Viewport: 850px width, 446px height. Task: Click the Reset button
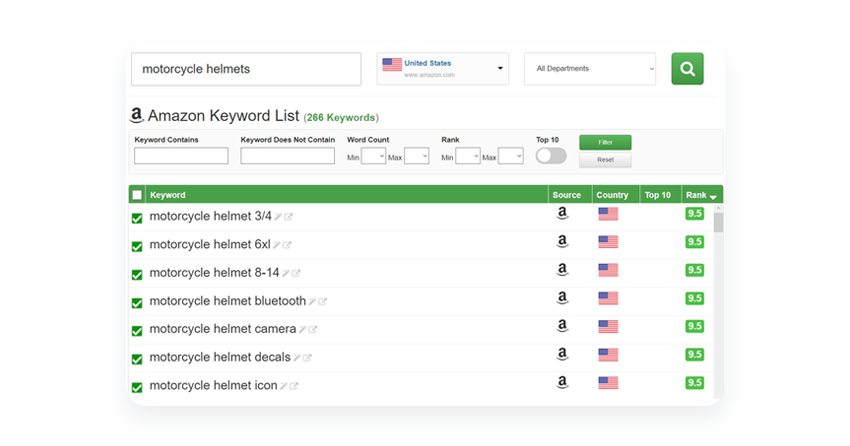click(x=605, y=160)
